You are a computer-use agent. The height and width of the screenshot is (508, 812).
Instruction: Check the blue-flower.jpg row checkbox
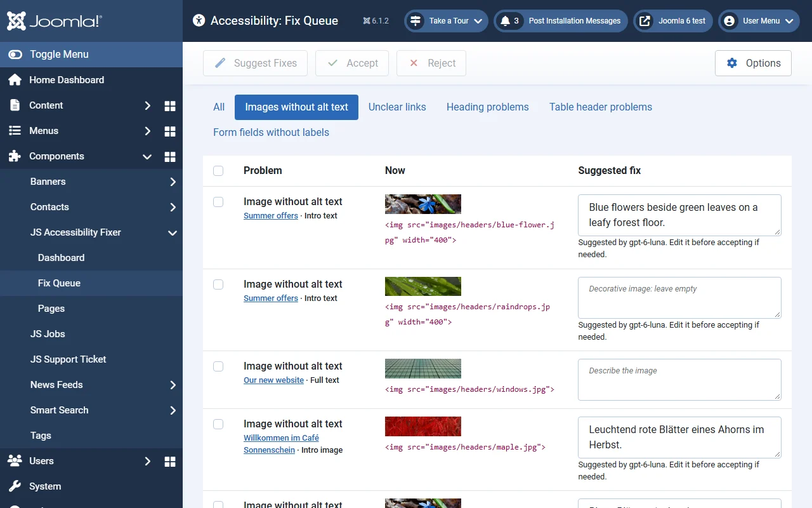(218, 202)
